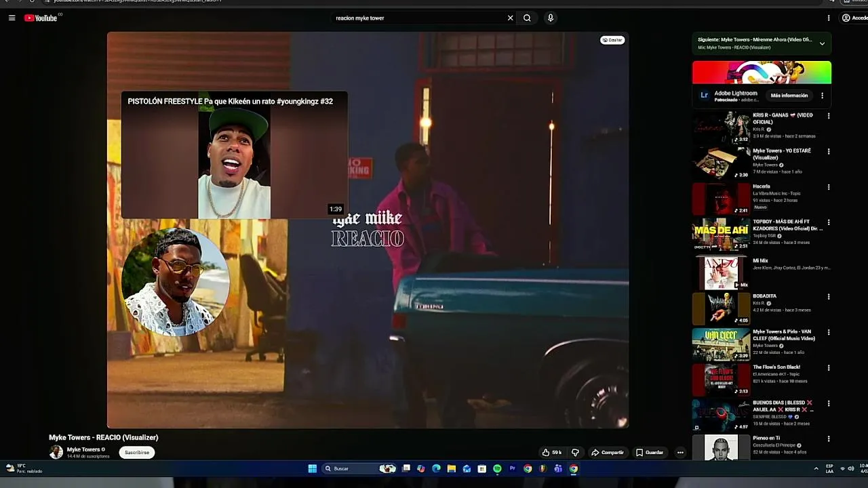
Task: Open options for Pienso en Ti video
Action: coord(829,439)
